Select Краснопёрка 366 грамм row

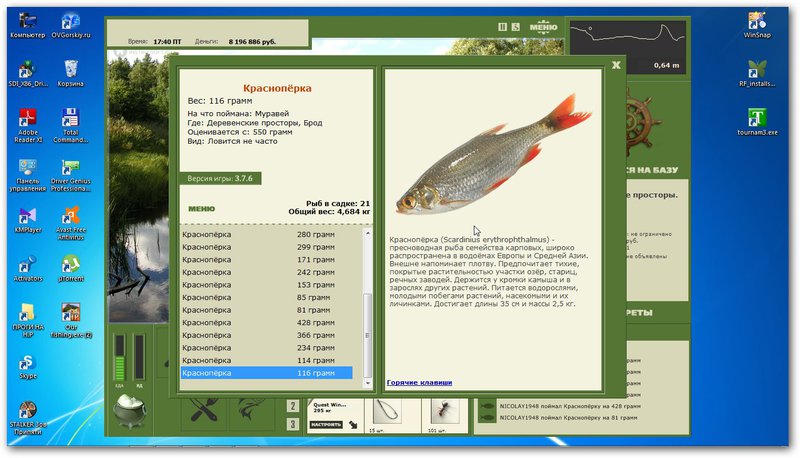pos(266,335)
